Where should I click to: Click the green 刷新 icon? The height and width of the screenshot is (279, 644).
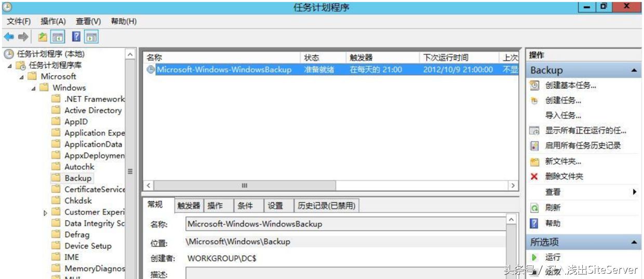coord(534,208)
